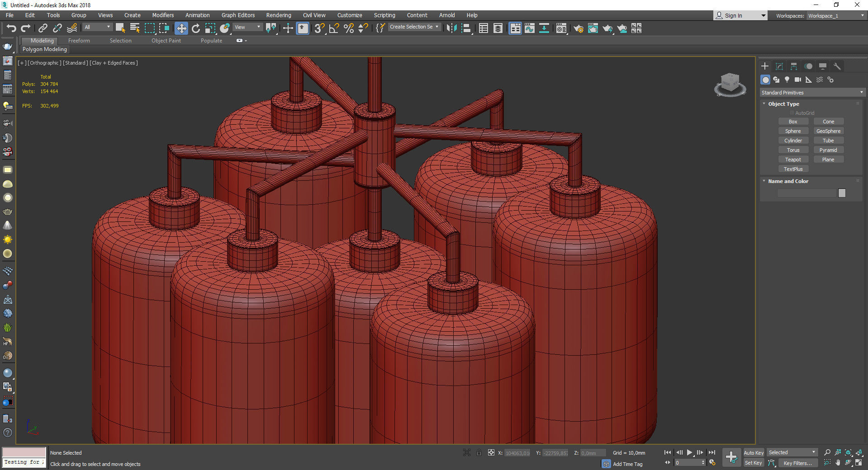Click the Redo arrow in main toolbar

[x=25, y=28]
